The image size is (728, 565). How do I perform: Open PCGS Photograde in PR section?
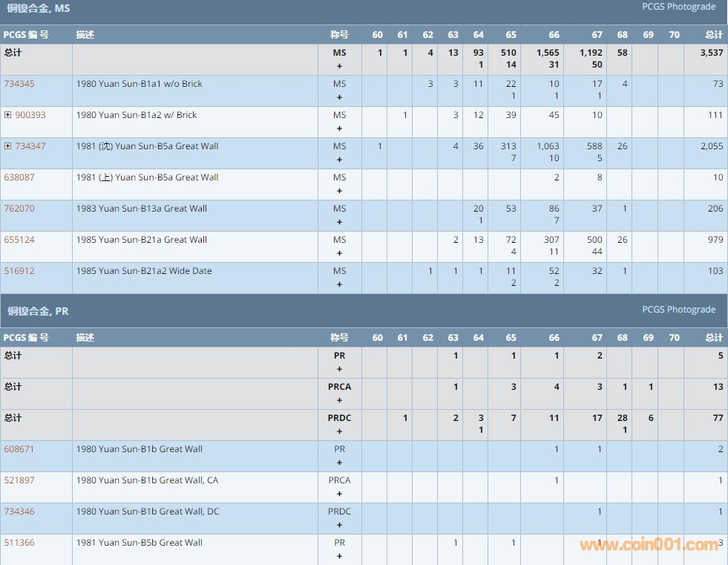coord(678,310)
